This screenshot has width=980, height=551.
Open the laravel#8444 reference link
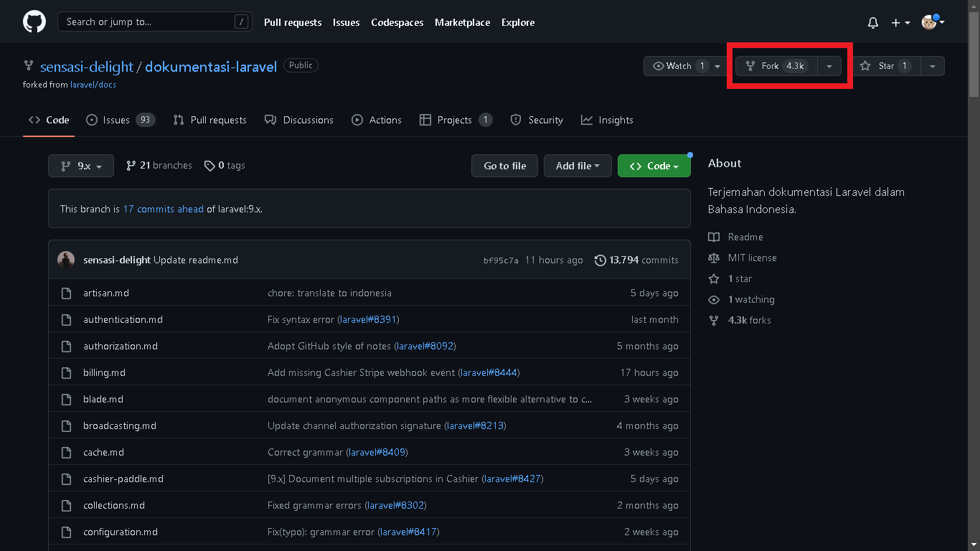pos(489,372)
